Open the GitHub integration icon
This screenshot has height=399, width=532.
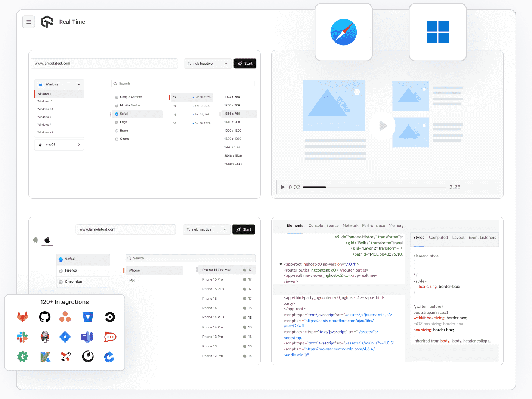click(x=45, y=317)
